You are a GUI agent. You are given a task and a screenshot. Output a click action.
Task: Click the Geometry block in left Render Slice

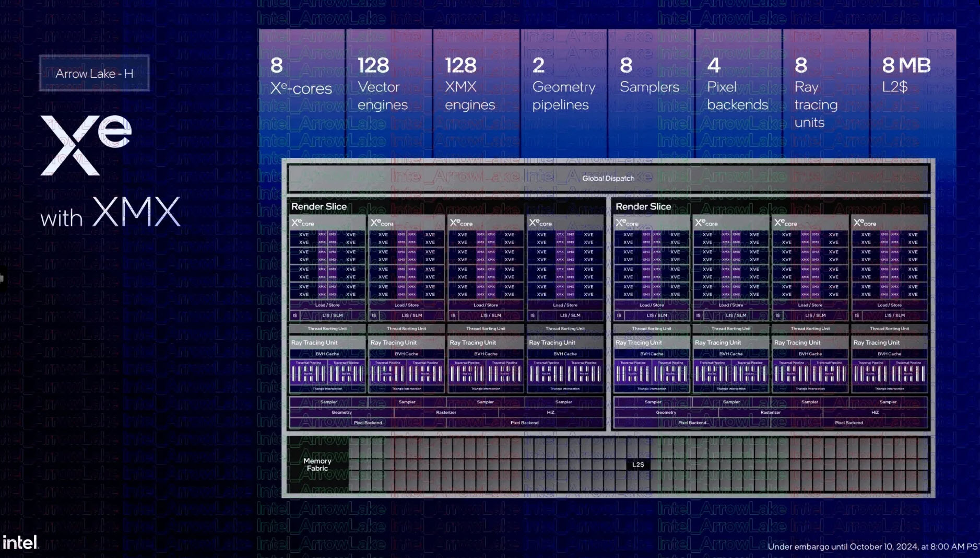(342, 412)
